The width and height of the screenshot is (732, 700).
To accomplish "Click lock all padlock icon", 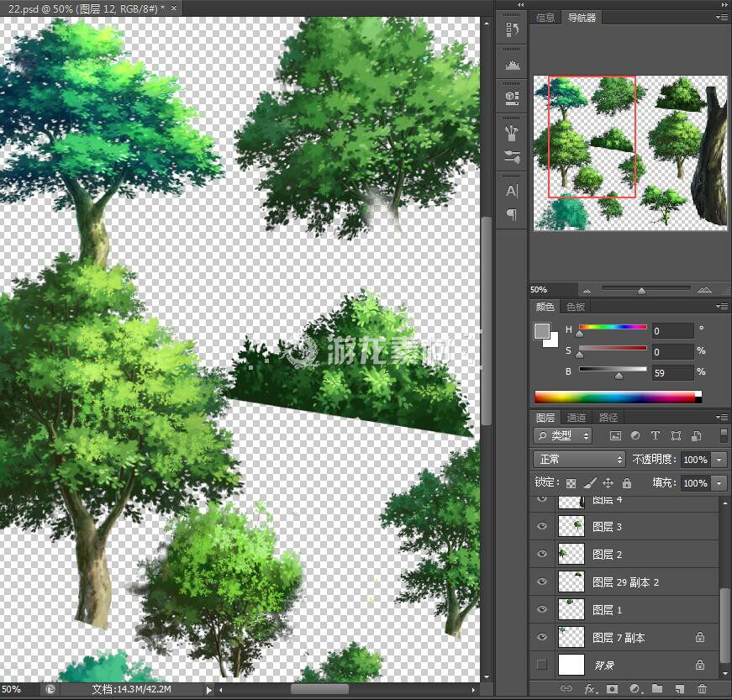I will coord(626,483).
